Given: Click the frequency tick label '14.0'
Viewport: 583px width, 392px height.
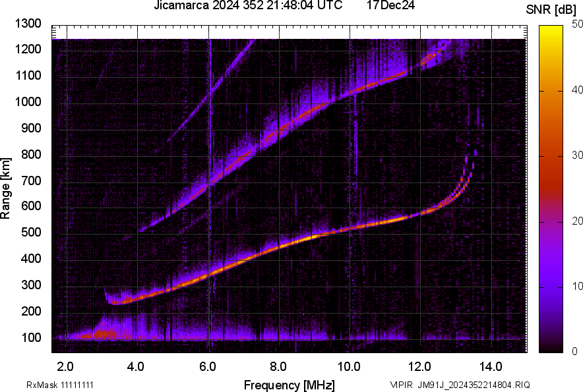Looking at the screenshot, I should pyautogui.click(x=491, y=367).
